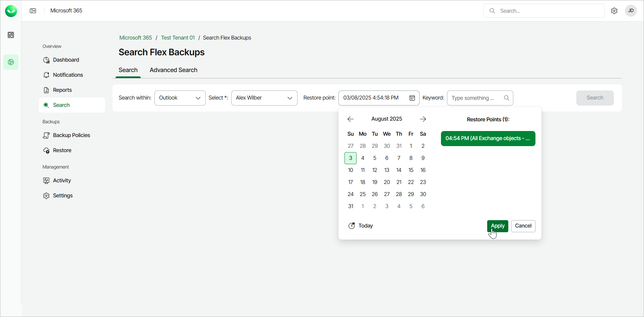Click the Apply button
Image resolution: width=644 pixels, height=317 pixels.
coord(498,226)
